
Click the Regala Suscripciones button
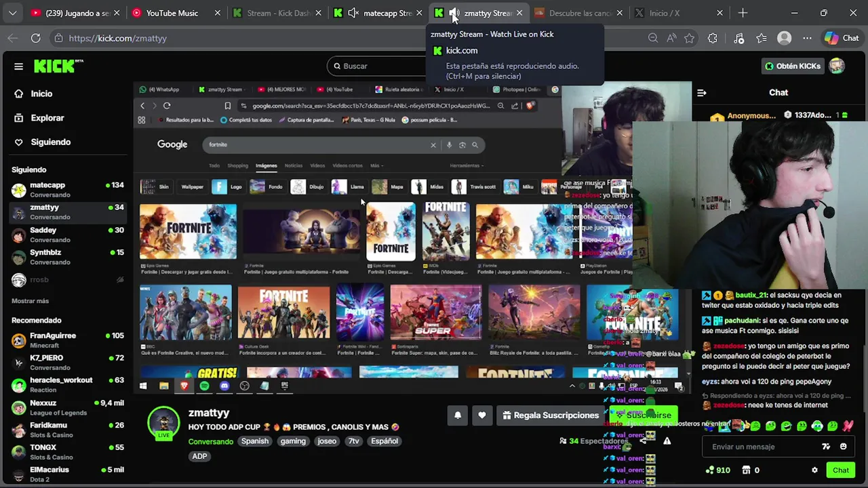tap(551, 415)
